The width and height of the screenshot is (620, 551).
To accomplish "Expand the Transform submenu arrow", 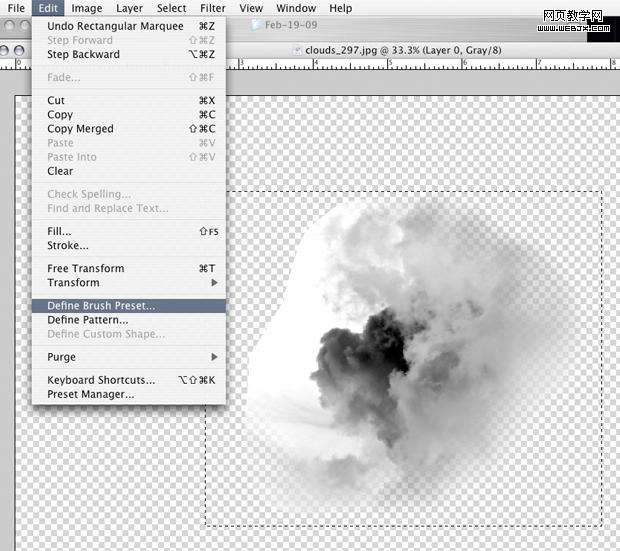I will click(214, 283).
